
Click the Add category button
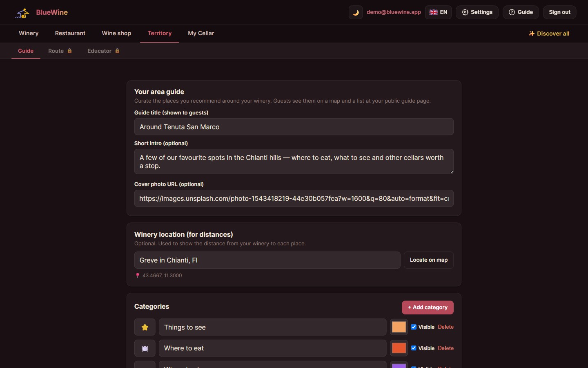(x=428, y=307)
